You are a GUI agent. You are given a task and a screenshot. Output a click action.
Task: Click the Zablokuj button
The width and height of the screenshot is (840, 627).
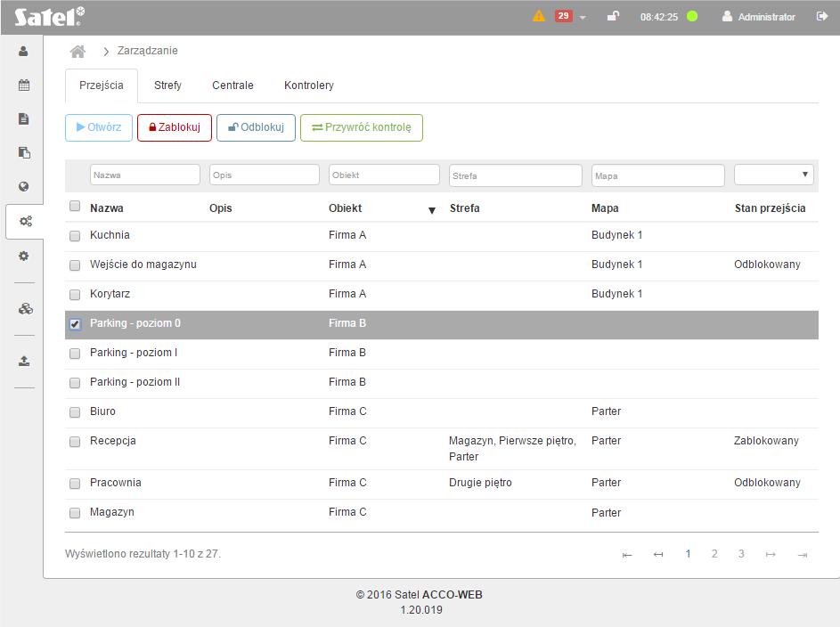click(175, 127)
